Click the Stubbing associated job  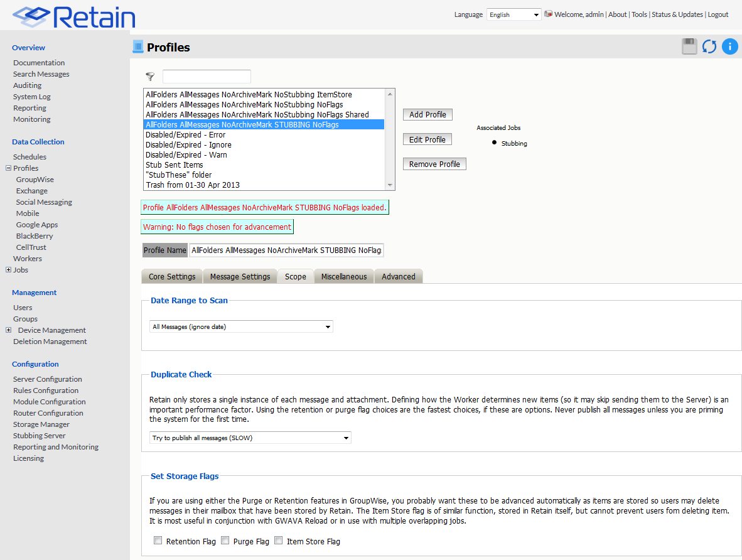click(514, 143)
